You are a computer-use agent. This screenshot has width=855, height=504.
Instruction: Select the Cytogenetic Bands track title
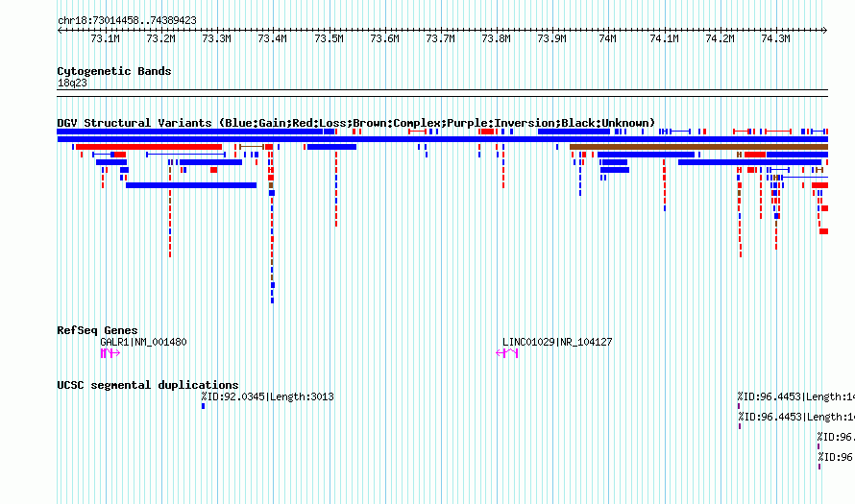tap(114, 71)
